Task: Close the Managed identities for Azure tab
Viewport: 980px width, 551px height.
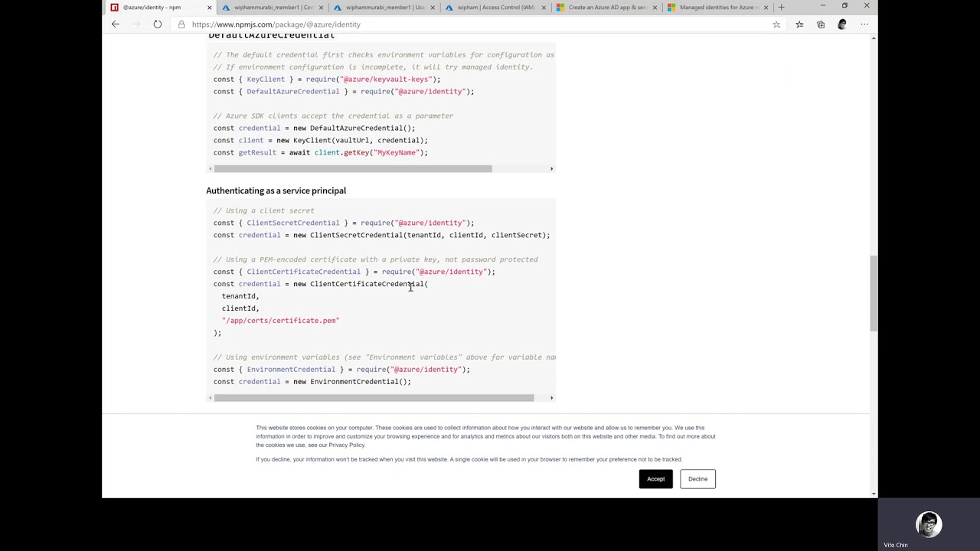Action: [x=766, y=8]
